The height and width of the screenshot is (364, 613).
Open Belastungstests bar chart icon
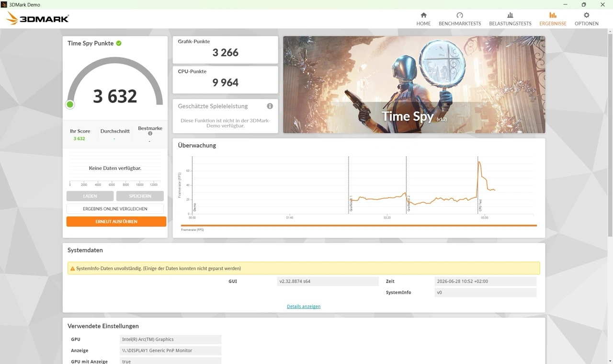point(510,15)
